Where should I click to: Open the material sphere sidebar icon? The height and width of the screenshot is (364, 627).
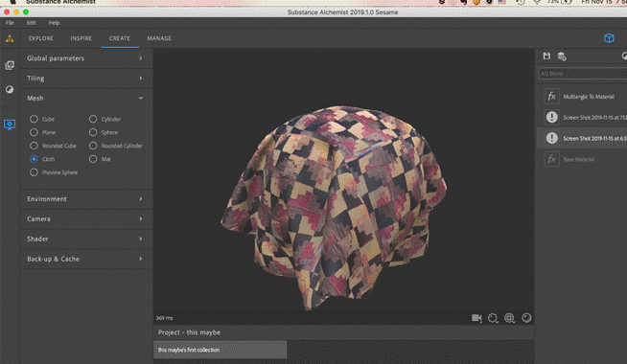pyautogui.click(x=10, y=89)
